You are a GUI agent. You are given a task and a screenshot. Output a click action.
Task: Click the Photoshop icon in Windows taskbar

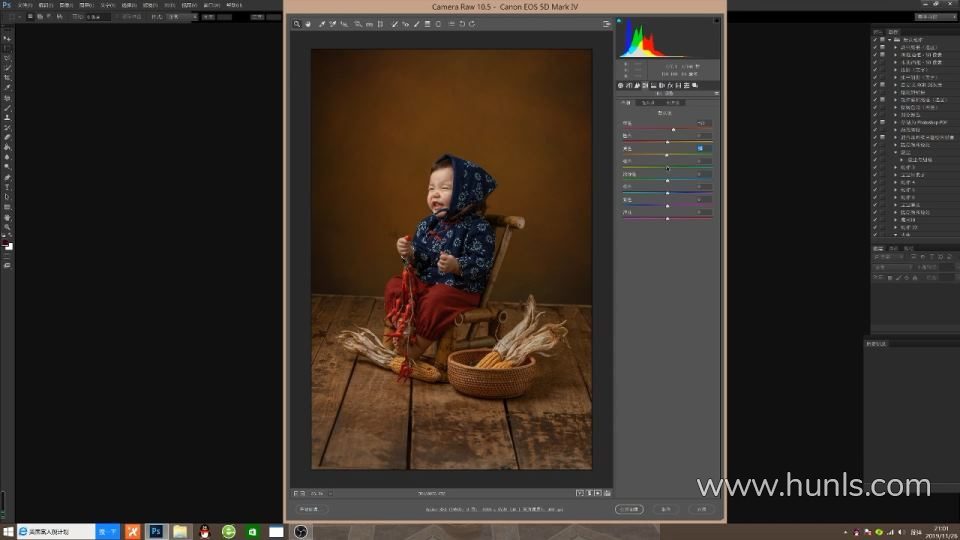tap(156, 531)
